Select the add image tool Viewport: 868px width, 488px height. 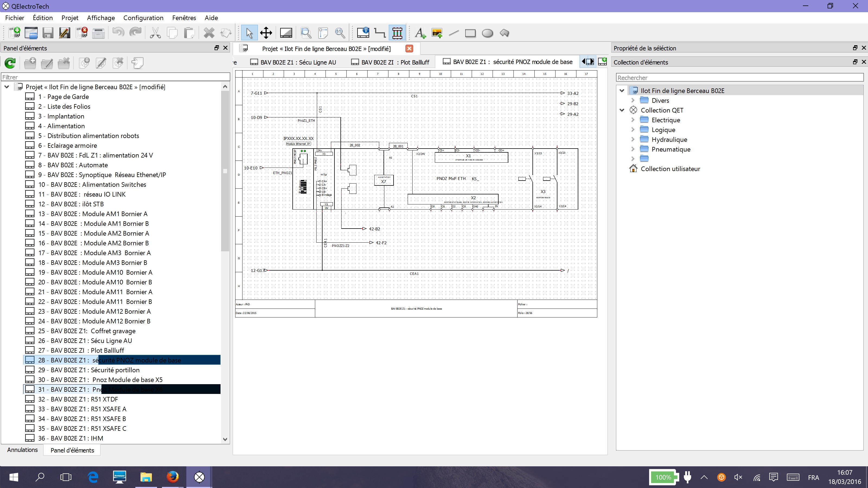[437, 33]
